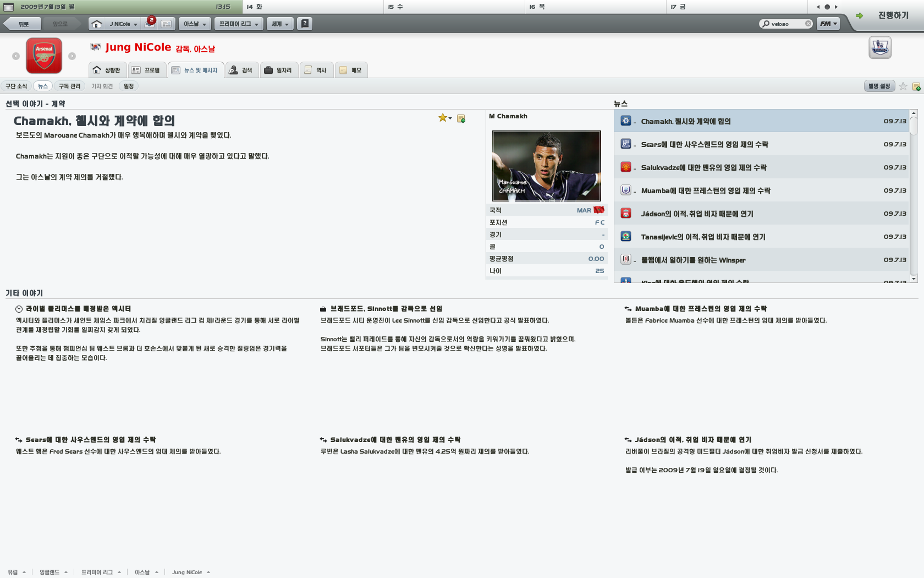Open the 세계 world dropdown
The height and width of the screenshot is (578, 924).
(x=280, y=24)
